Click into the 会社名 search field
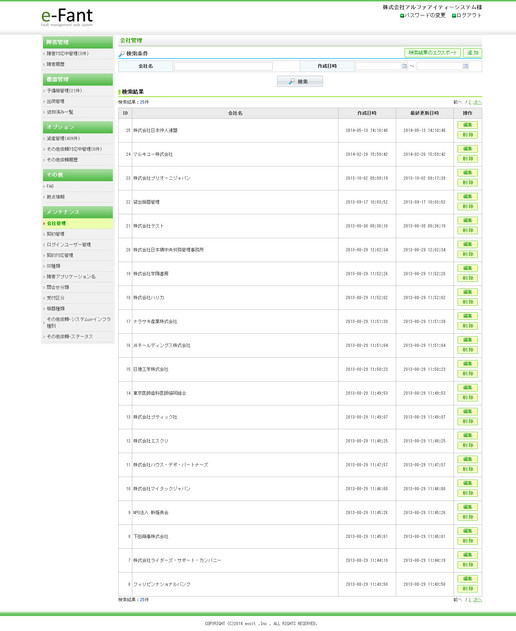 223,66
